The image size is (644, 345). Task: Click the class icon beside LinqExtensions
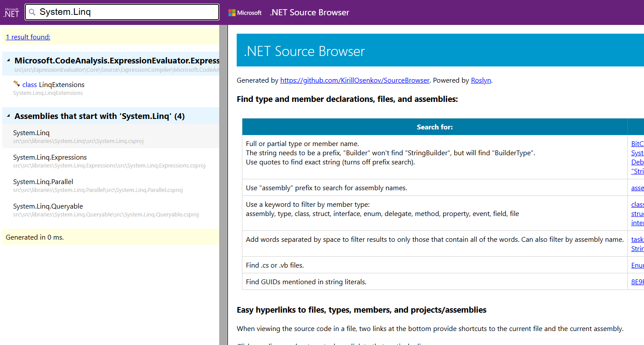(x=17, y=84)
